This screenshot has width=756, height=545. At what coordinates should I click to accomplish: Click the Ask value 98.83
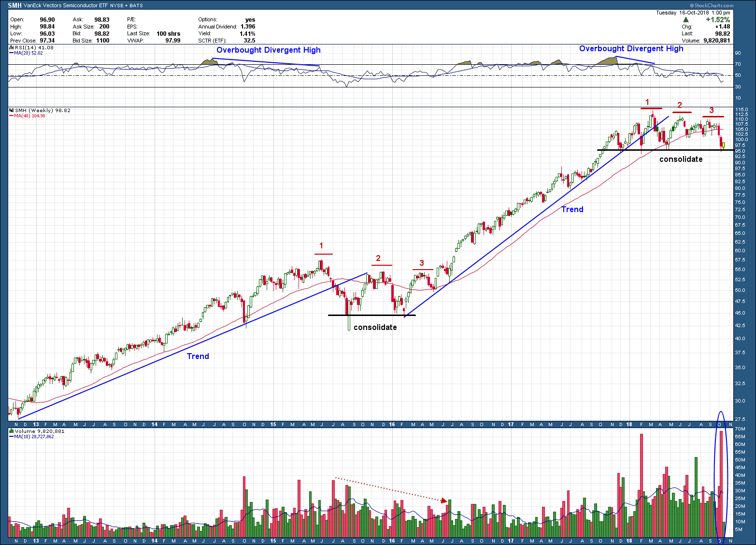click(x=102, y=20)
